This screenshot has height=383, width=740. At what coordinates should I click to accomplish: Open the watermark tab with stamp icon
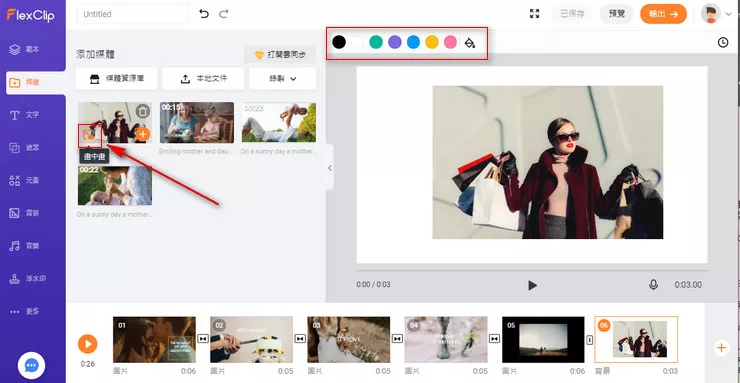(33, 279)
